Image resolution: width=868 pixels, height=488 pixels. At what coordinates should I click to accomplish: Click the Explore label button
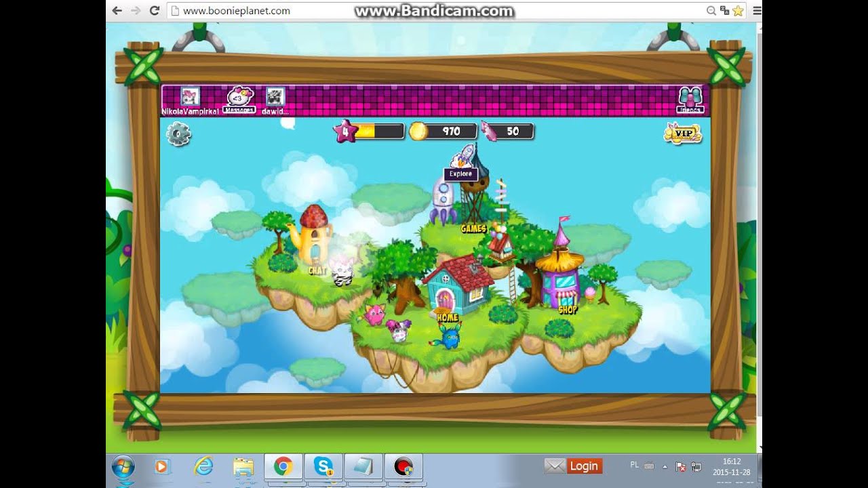[460, 174]
